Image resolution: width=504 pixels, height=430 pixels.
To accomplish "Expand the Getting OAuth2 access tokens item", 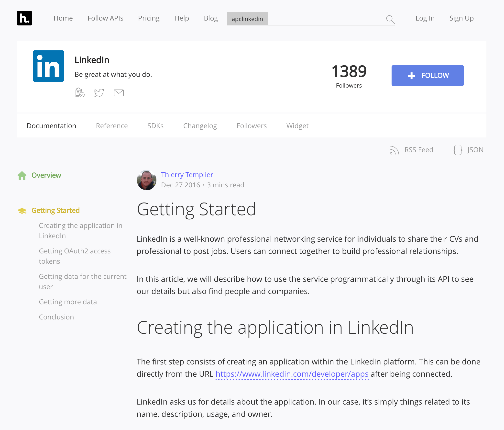I will (75, 256).
